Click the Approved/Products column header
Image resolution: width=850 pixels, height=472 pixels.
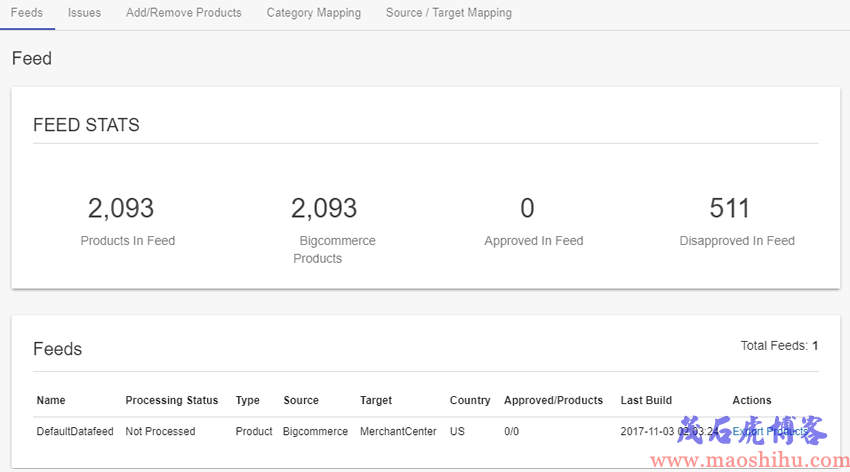553,400
